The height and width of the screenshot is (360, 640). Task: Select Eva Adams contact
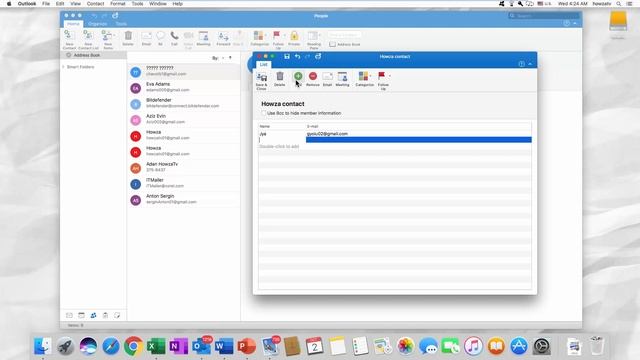pyautogui.click(x=184, y=87)
